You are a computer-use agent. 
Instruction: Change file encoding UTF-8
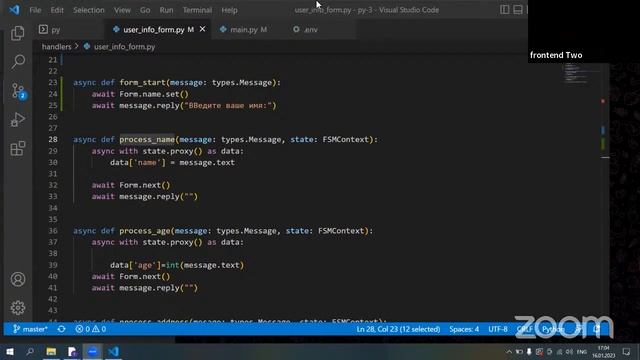(x=498, y=329)
